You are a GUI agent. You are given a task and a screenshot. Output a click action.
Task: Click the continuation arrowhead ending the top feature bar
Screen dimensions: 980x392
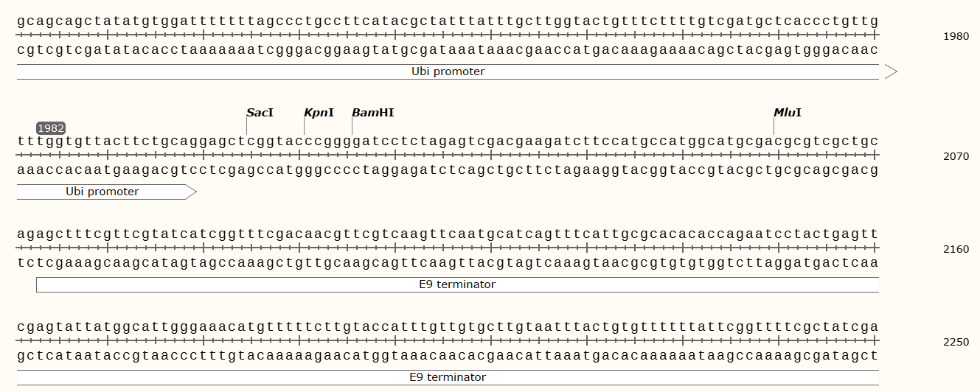click(890, 71)
